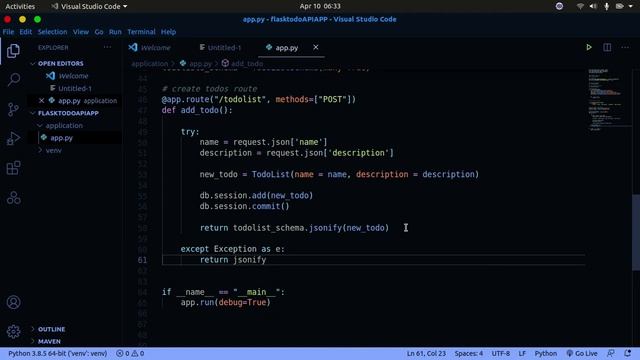
Task: Open the Manage gear icon
Action: tap(13, 331)
